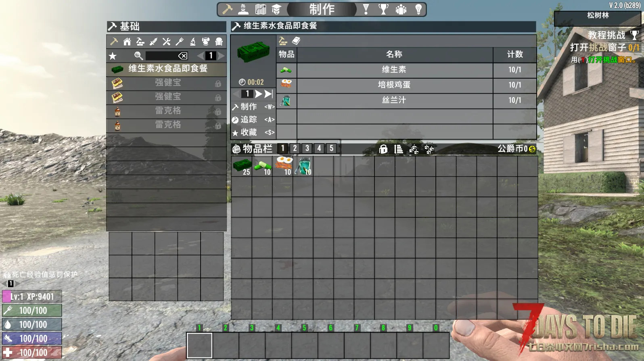Image resolution: width=644 pixels, height=361 pixels.
Task: Switch to inventory page 3
Action: [x=307, y=148]
